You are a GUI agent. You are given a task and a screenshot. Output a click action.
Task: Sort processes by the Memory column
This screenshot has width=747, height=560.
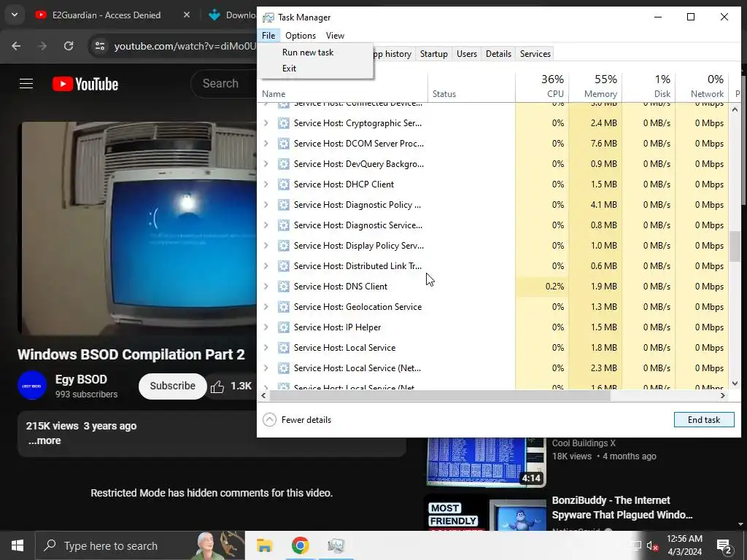click(x=595, y=86)
